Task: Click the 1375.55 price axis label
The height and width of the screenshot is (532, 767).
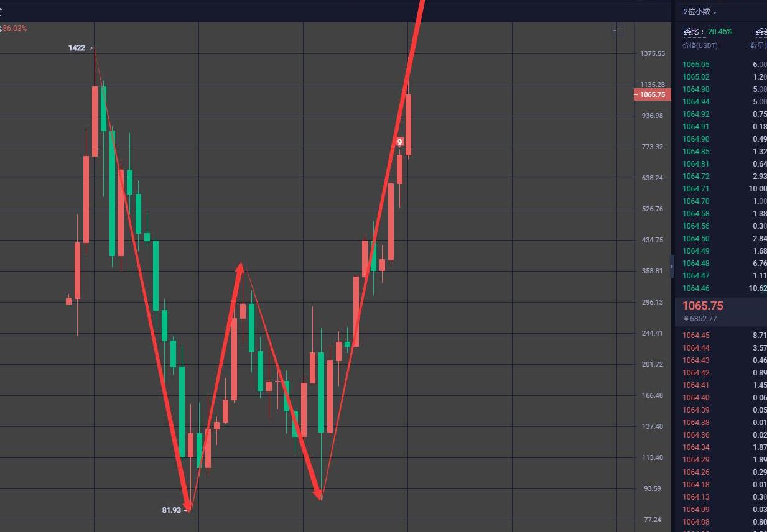Action: pyautogui.click(x=652, y=54)
